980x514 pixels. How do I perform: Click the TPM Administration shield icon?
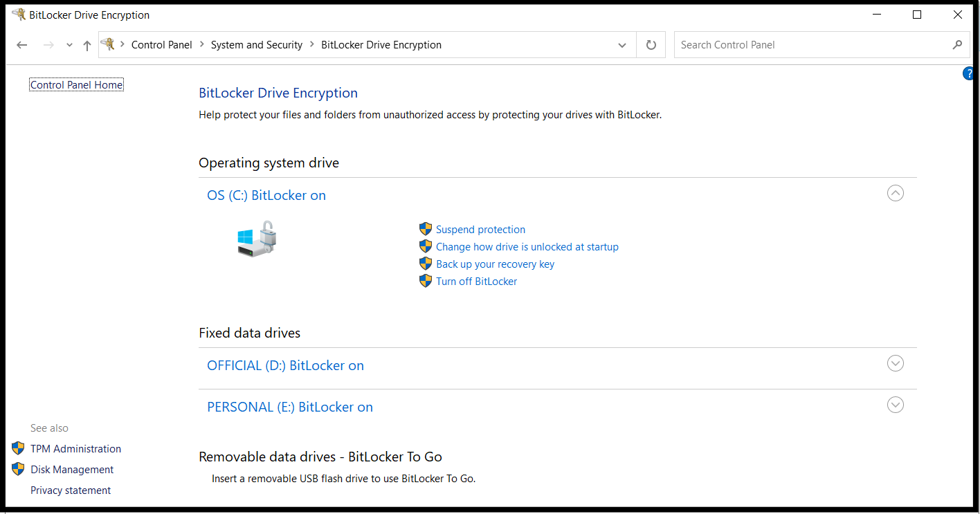point(18,448)
